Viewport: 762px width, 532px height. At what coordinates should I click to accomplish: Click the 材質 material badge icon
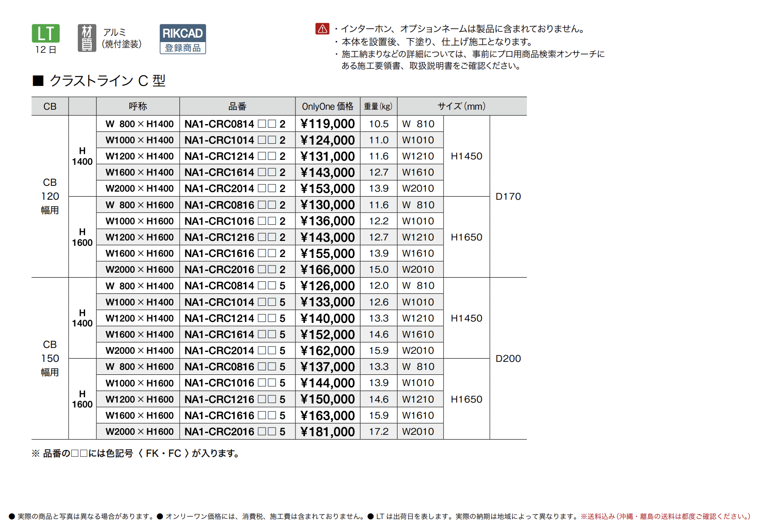87,38
